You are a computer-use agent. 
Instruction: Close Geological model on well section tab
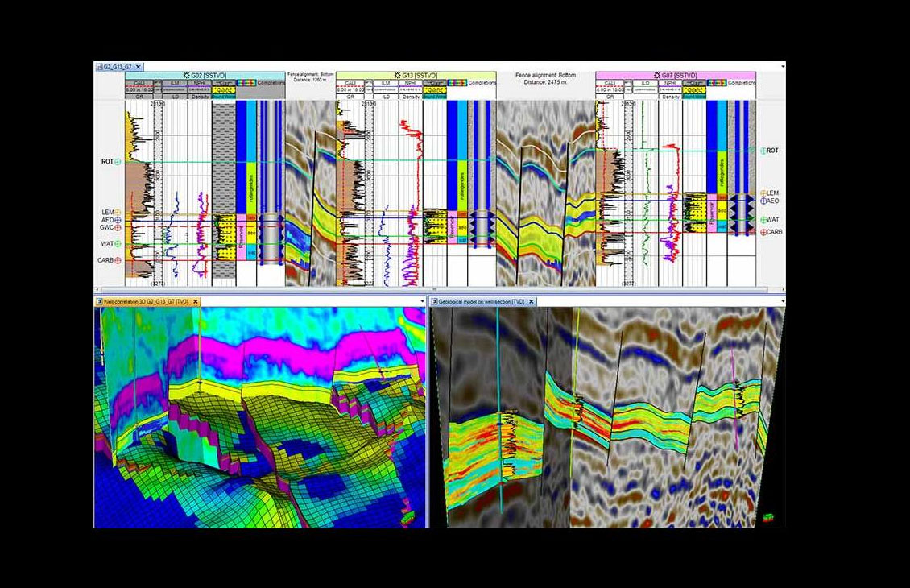click(531, 301)
